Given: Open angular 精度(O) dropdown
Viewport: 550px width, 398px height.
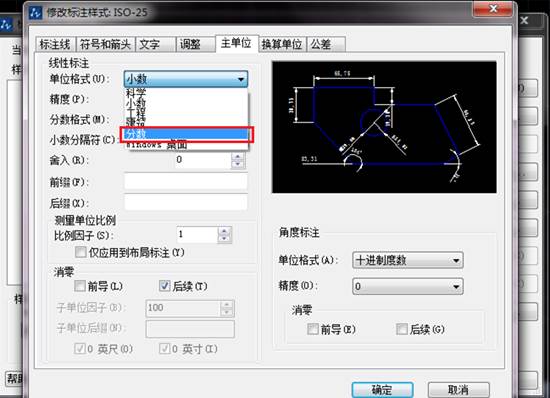Looking at the screenshot, I should pyautogui.click(x=408, y=286).
